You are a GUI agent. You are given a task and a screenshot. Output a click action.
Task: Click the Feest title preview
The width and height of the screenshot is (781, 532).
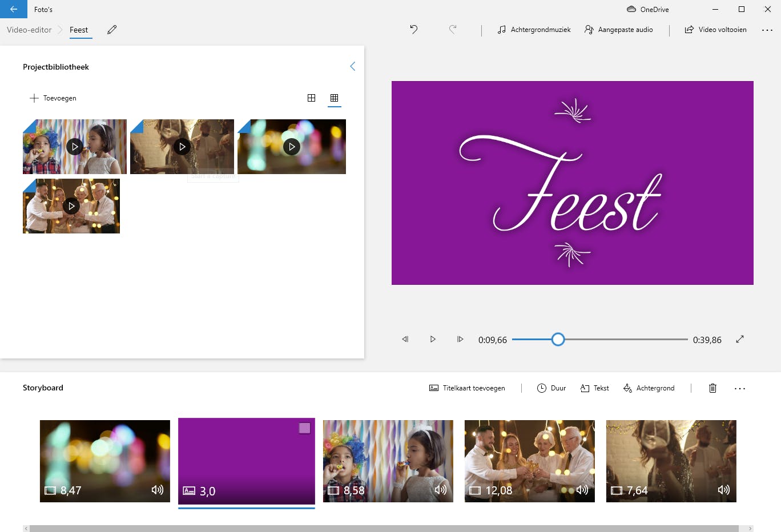(573, 183)
